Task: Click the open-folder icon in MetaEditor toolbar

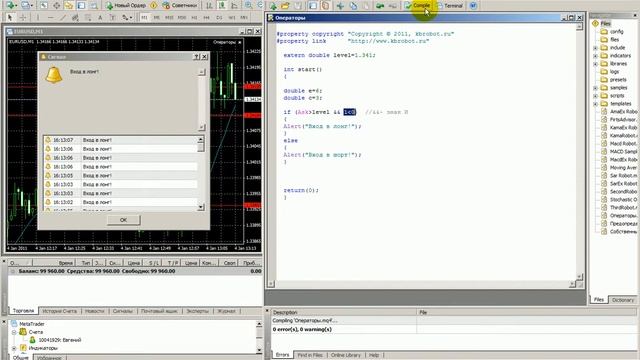Action: tap(285, 6)
